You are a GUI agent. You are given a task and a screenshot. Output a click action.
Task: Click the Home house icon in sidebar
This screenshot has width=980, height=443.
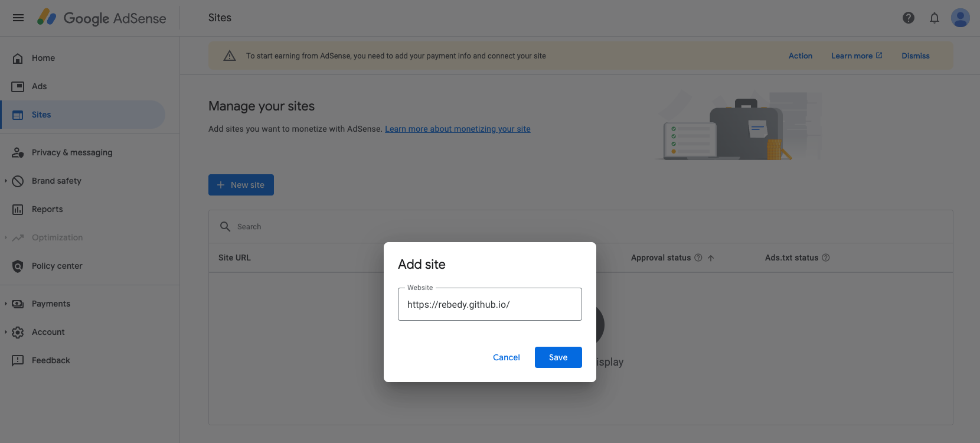[18, 58]
